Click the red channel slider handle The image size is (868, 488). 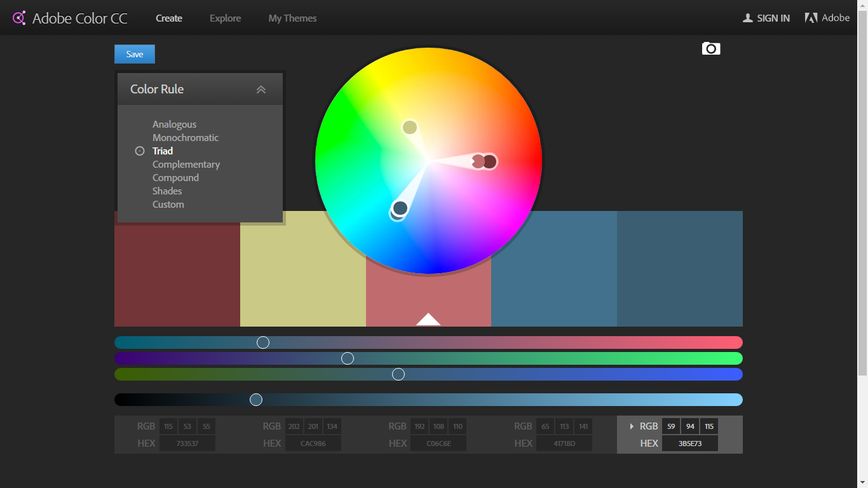[263, 342]
